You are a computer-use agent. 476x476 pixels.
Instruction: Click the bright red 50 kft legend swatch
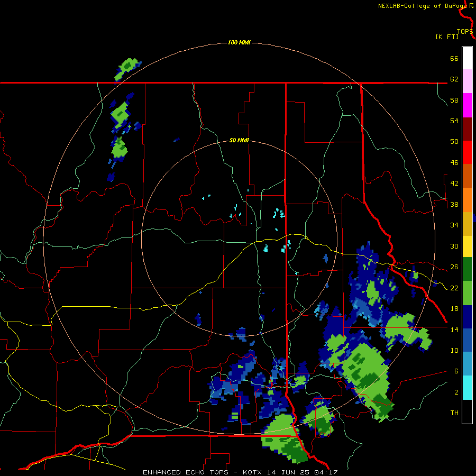[467, 152]
